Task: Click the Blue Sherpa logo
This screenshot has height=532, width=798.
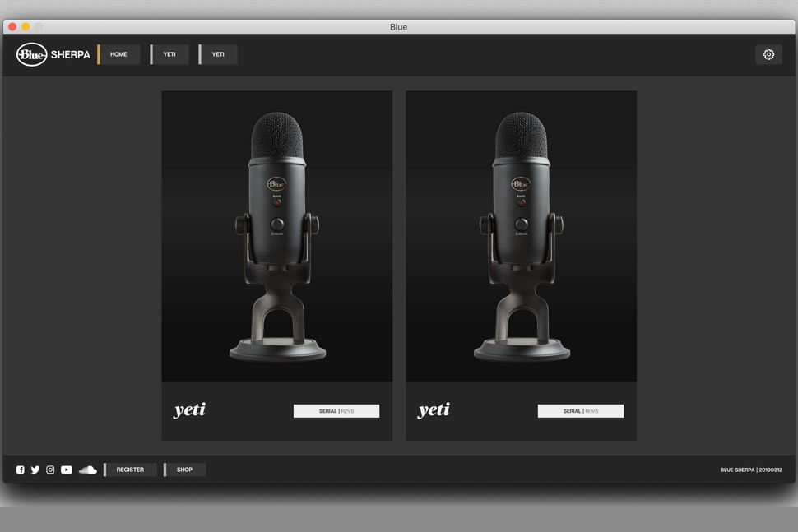Action: pyautogui.click(x=53, y=54)
